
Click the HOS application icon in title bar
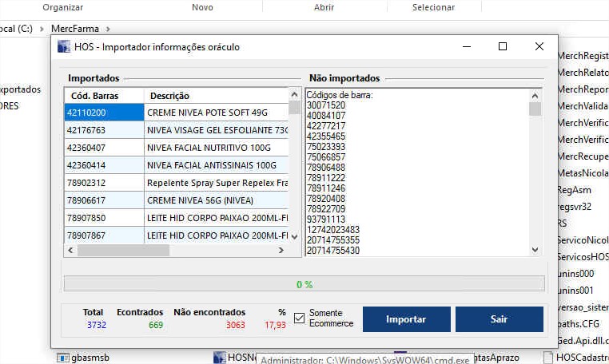point(64,47)
